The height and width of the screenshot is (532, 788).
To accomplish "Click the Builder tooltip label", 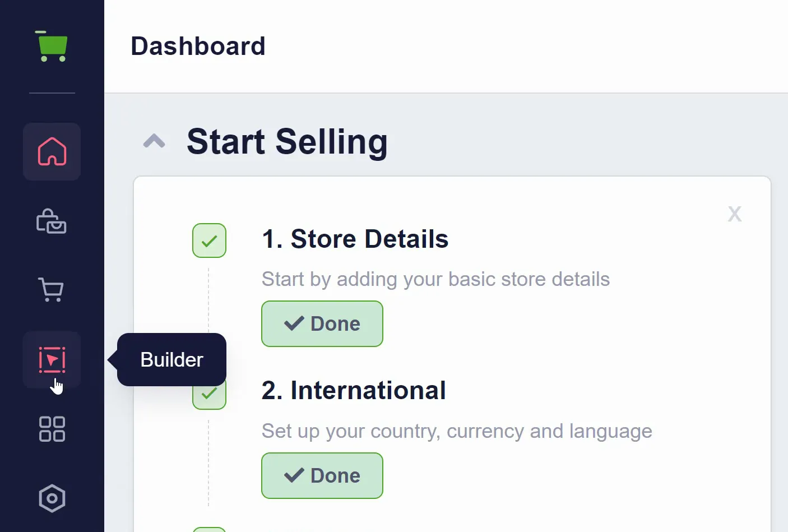I will click(171, 359).
